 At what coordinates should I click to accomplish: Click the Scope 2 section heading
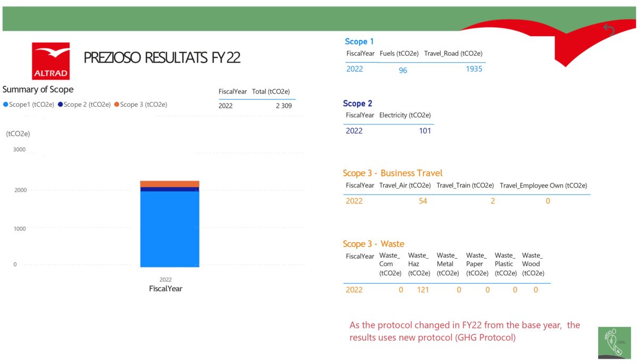tap(358, 104)
